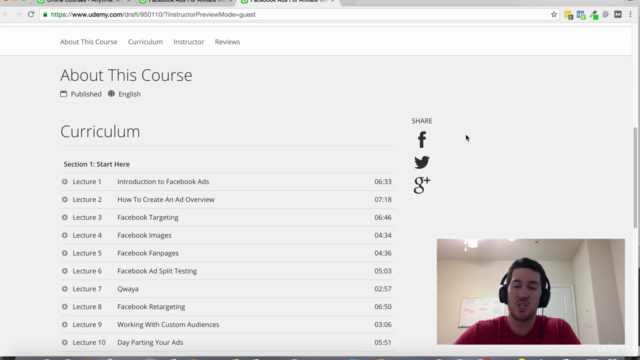
Task: Open Introduction to Facebook Ads lecture
Action: click(x=163, y=182)
